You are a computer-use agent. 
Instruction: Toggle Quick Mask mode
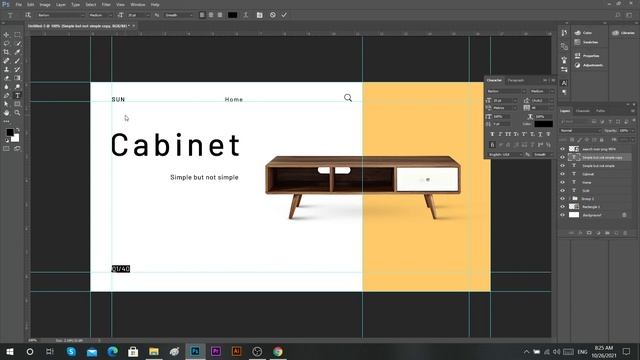(6, 149)
